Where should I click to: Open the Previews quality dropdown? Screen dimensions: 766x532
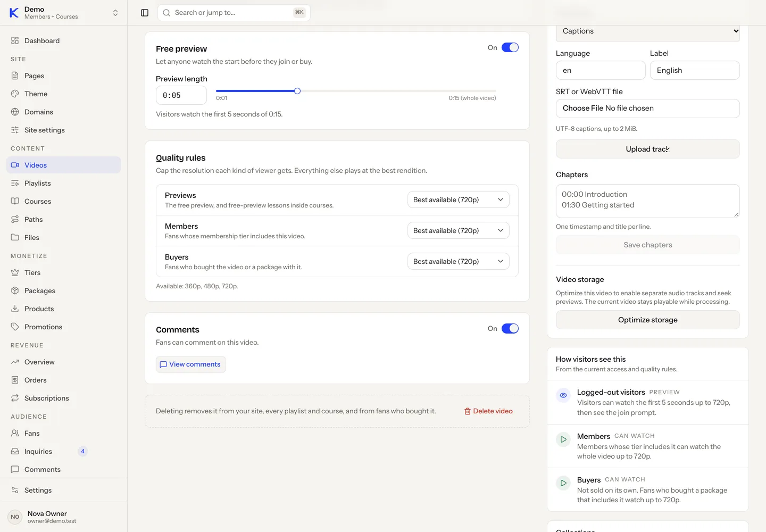point(459,199)
